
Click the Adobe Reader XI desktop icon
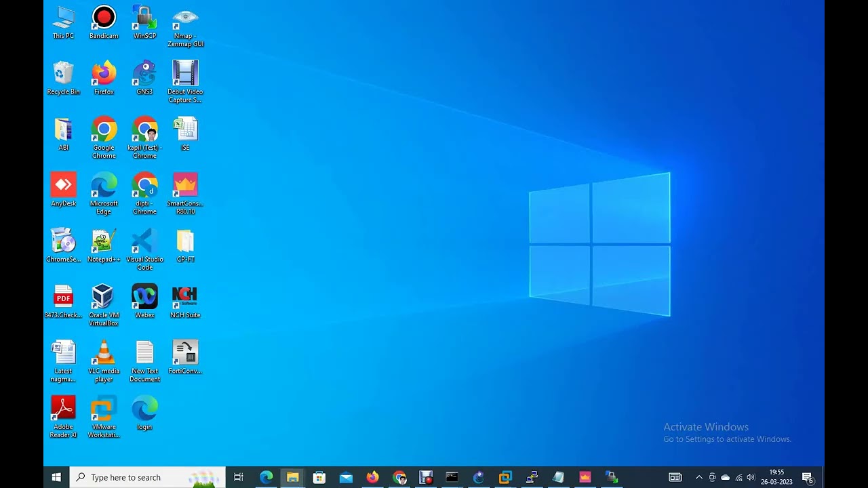click(x=63, y=417)
